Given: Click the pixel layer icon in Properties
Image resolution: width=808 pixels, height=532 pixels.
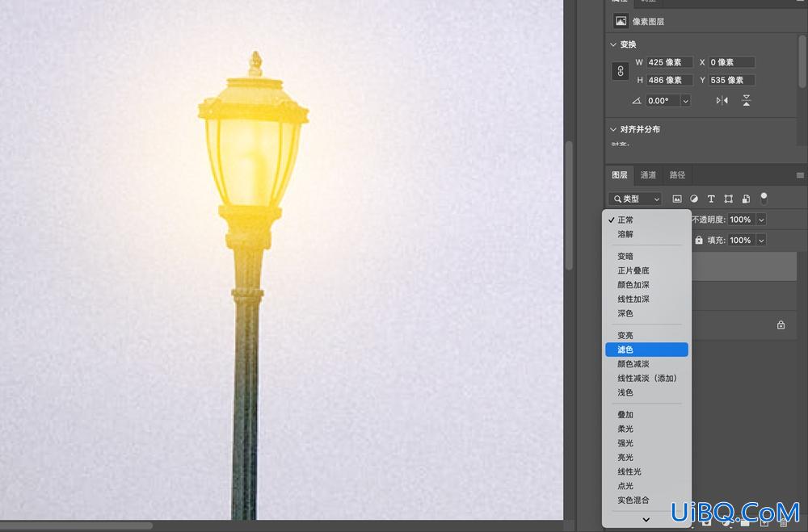Looking at the screenshot, I should coord(621,21).
